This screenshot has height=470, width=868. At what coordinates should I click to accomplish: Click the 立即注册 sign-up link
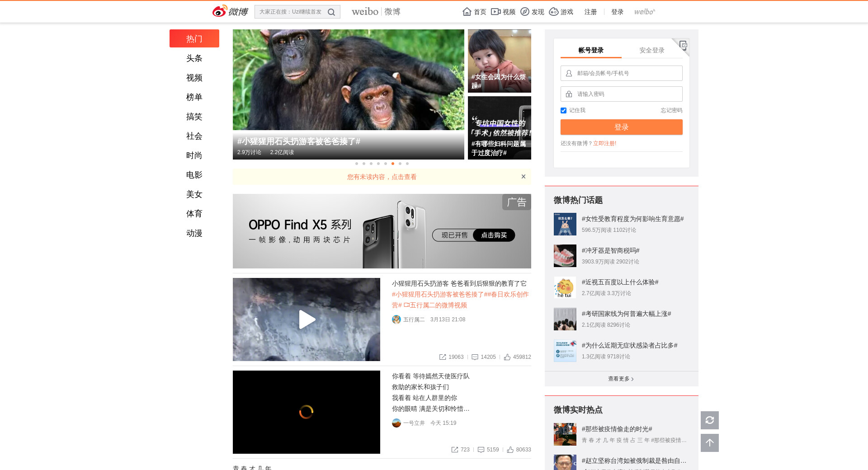click(x=604, y=143)
